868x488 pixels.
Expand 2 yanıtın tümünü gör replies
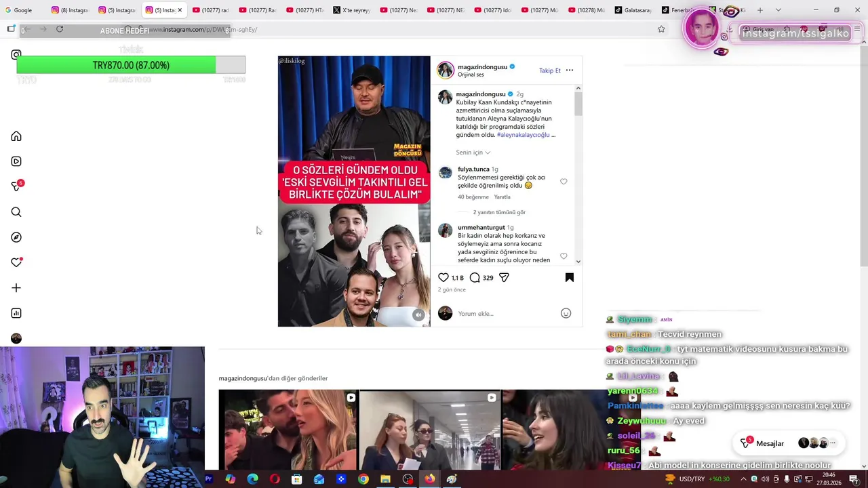tap(499, 212)
